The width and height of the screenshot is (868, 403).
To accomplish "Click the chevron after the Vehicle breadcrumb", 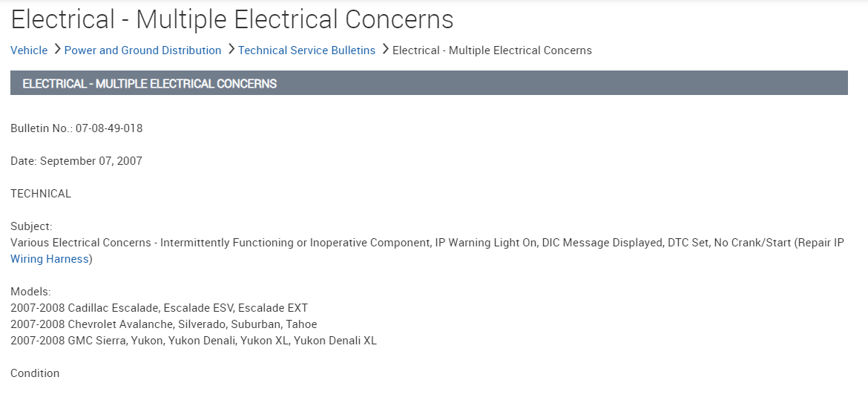I will click(56, 50).
